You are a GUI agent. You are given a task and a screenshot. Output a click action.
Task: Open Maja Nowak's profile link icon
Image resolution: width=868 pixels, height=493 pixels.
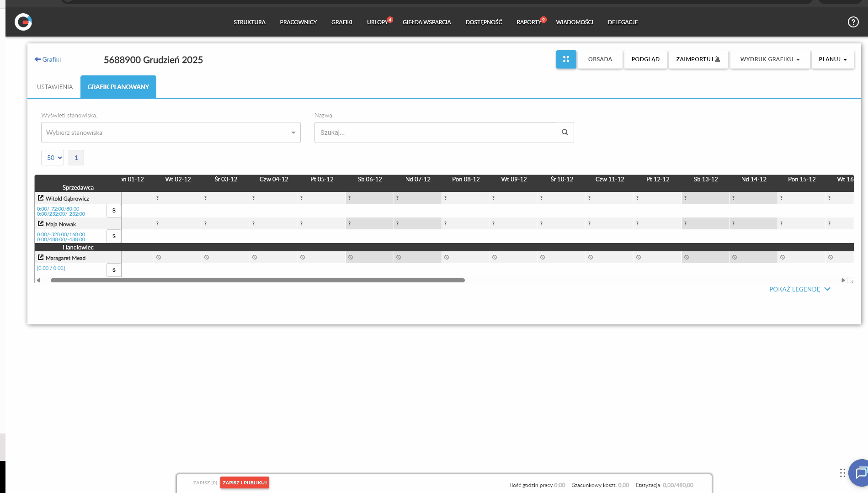click(x=41, y=224)
